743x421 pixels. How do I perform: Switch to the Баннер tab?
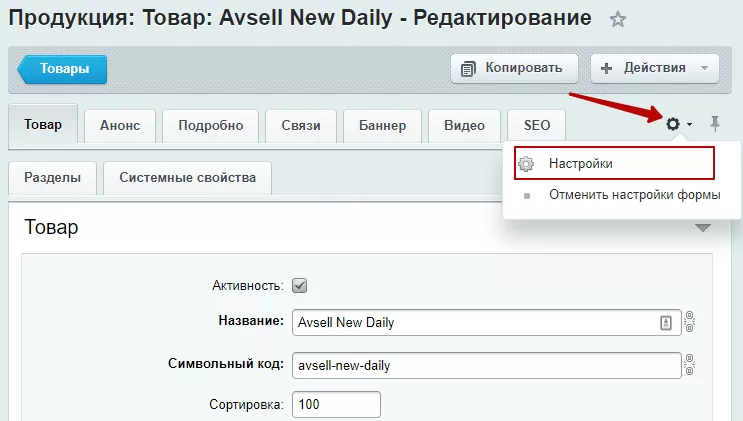click(382, 126)
